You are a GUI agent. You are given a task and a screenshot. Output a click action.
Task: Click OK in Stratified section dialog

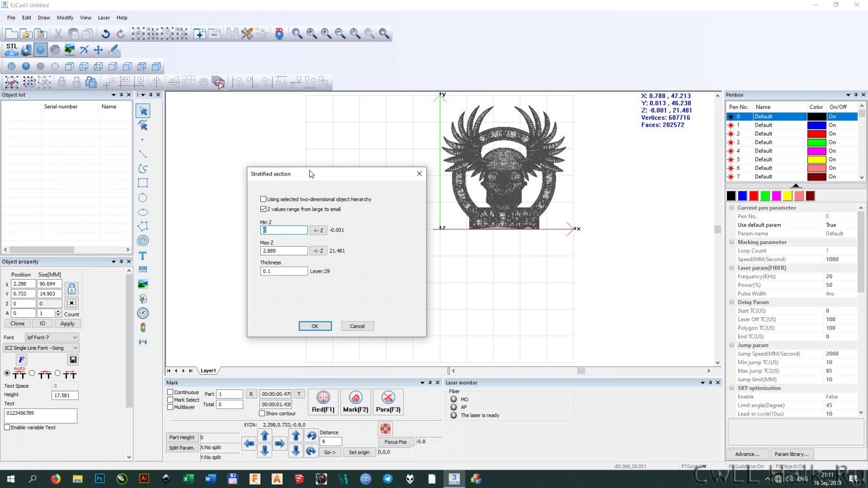pos(315,326)
